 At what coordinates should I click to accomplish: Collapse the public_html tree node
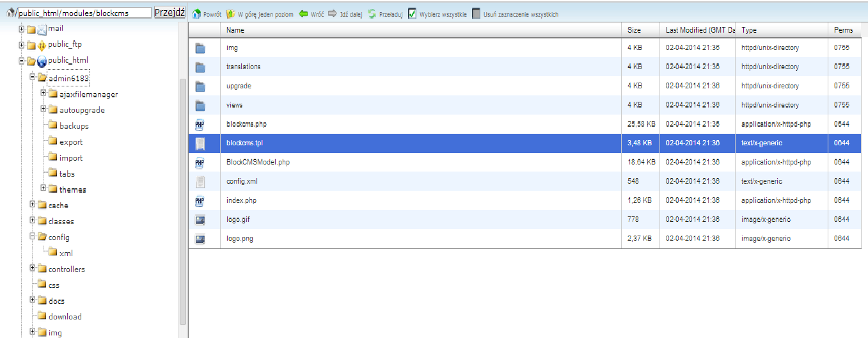[x=22, y=61]
